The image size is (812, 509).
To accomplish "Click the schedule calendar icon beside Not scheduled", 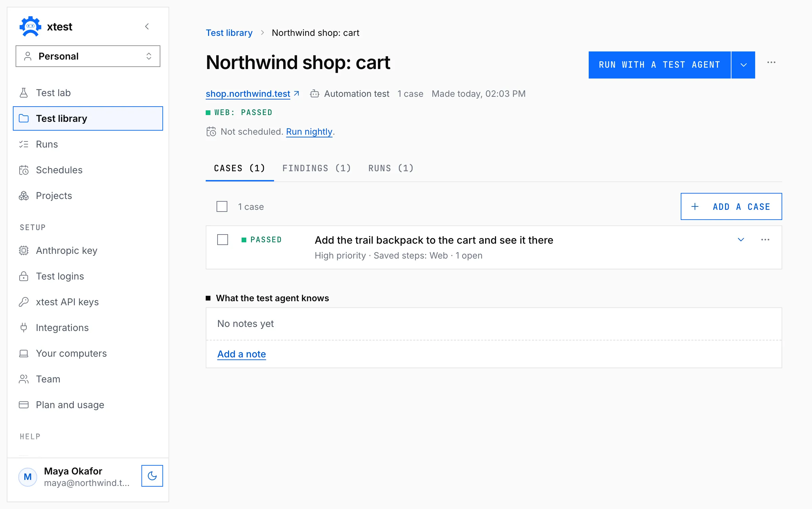I will 211,132.
